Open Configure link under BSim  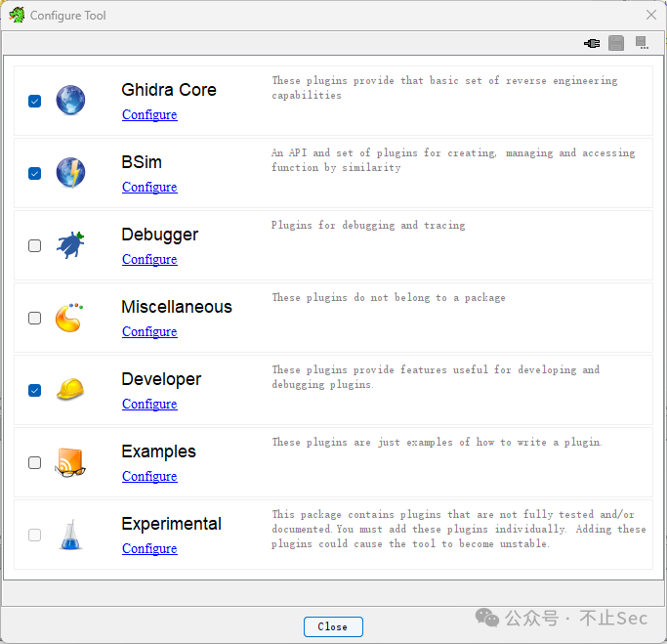click(x=149, y=187)
